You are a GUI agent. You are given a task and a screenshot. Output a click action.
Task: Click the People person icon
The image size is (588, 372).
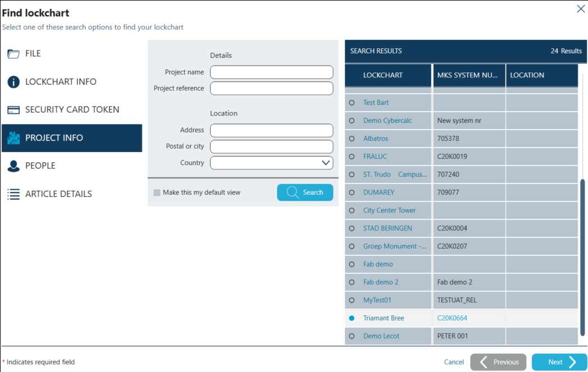(x=13, y=166)
